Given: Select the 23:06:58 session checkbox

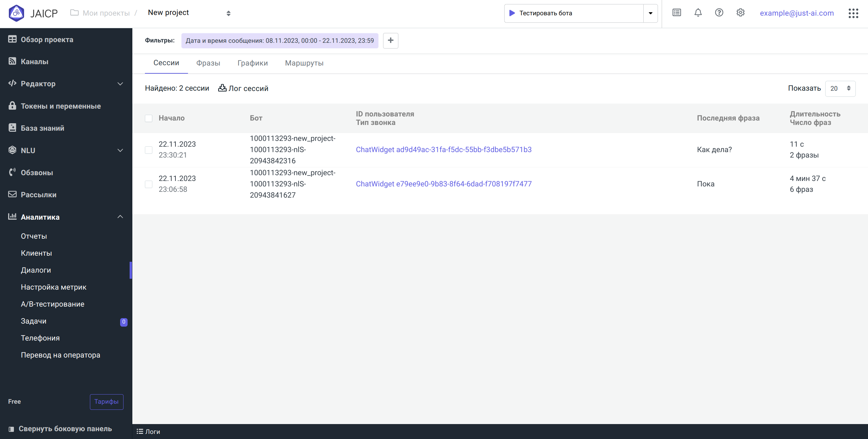Looking at the screenshot, I should click(149, 184).
